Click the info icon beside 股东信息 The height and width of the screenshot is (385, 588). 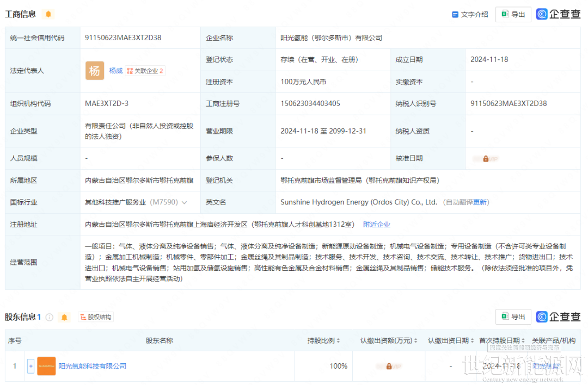tap(49, 317)
